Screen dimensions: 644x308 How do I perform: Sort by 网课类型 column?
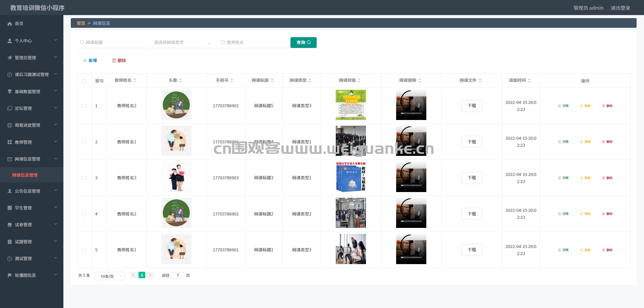click(x=310, y=80)
